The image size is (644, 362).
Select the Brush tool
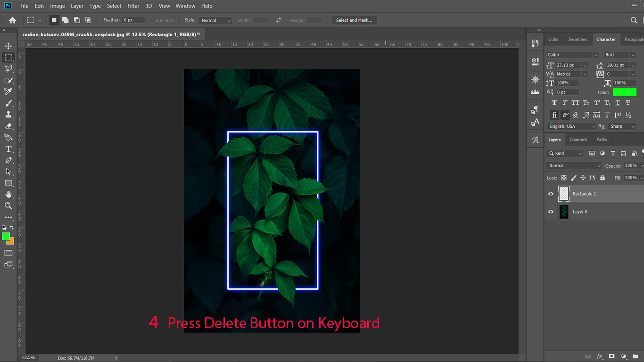pyautogui.click(x=8, y=103)
